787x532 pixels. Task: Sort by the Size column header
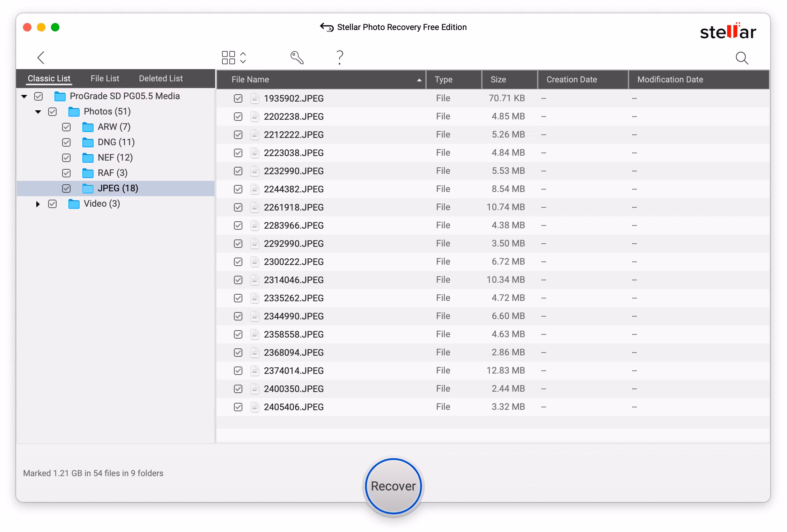click(x=510, y=80)
